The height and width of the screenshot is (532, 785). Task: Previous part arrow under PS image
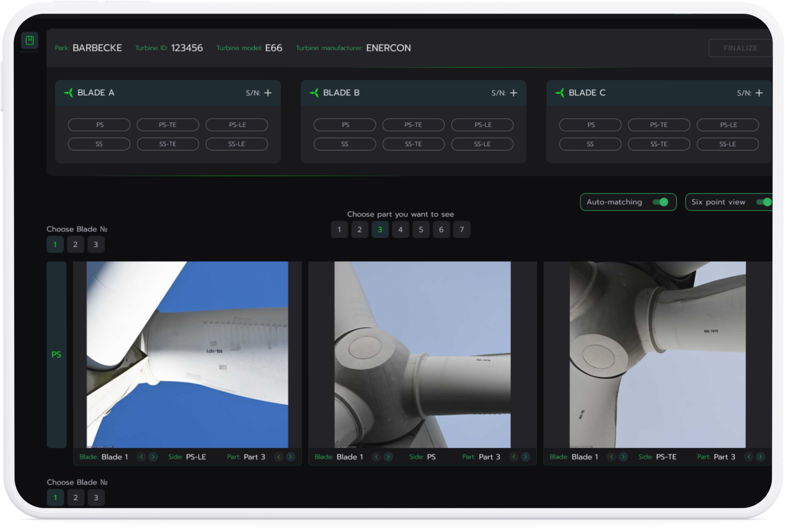click(514, 457)
